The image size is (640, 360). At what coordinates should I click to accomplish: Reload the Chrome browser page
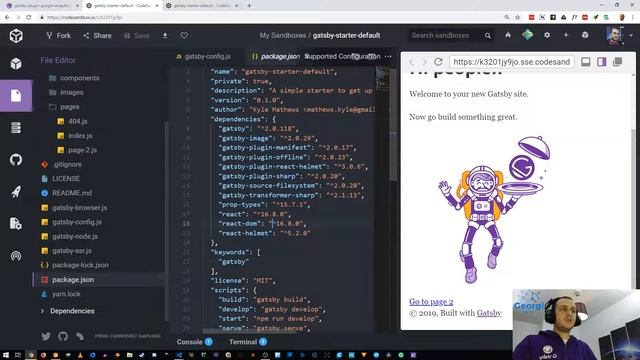click(29, 17)
